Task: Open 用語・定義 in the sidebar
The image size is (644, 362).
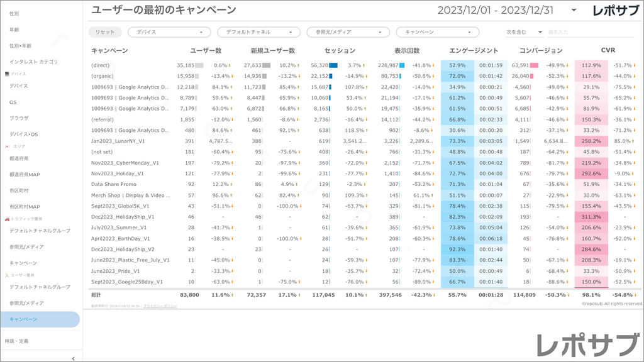Action: [x=16, y=341]
